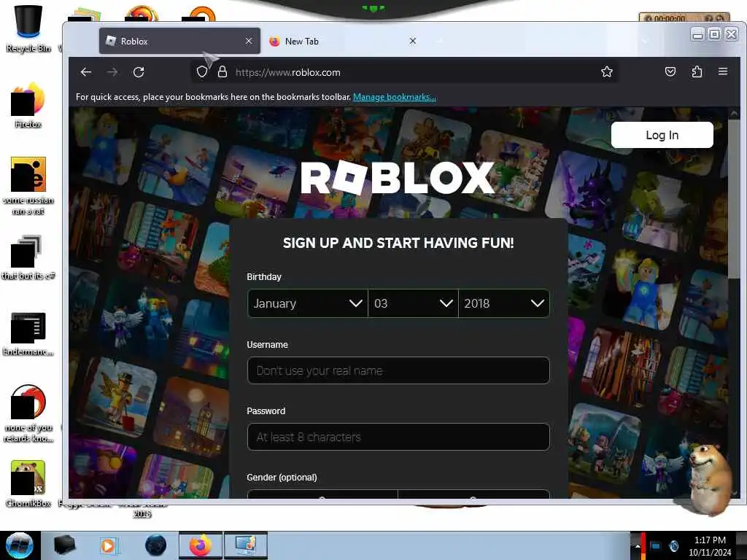Reload the Roblox page
747x560 pixels.
[139, 72]
